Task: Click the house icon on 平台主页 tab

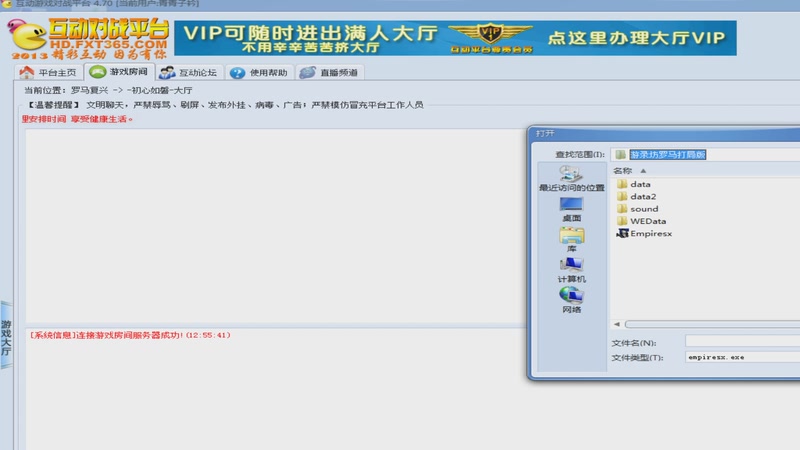Action: (27, 72)
